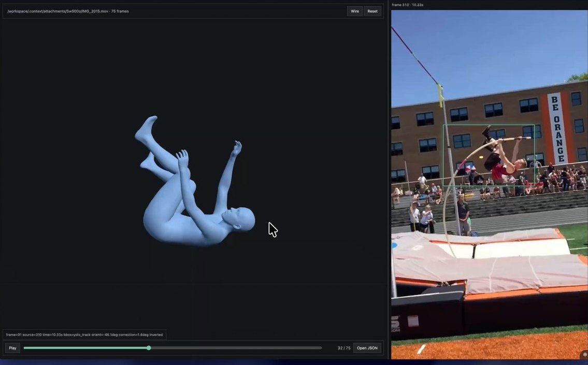Click the 32 / 75 frame counter

pyautogui.click(x=344, y=348)
